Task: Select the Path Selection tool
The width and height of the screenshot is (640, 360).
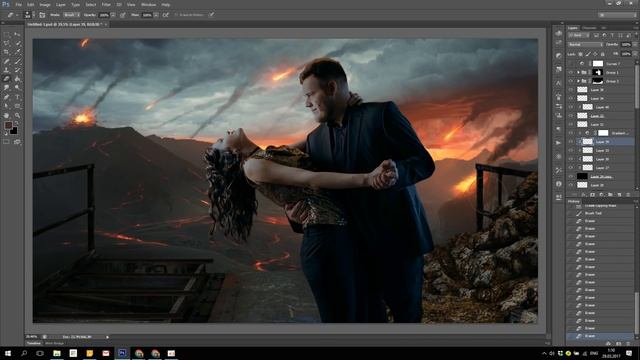Action: pos(7,106)
